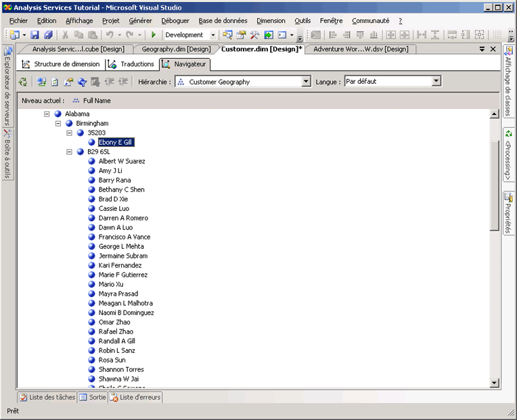This screenshot has width=517, height=420.
Task: Select the Navigateur tab
Action: (184, 64)
